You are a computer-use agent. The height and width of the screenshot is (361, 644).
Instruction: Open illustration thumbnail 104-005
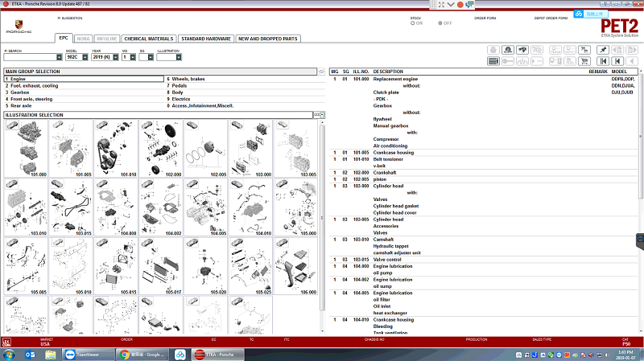point(206,207)
